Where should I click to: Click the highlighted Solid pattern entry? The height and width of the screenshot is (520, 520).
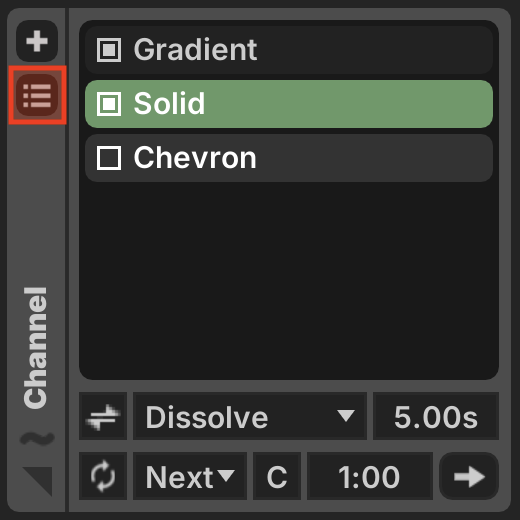[289, 104]
